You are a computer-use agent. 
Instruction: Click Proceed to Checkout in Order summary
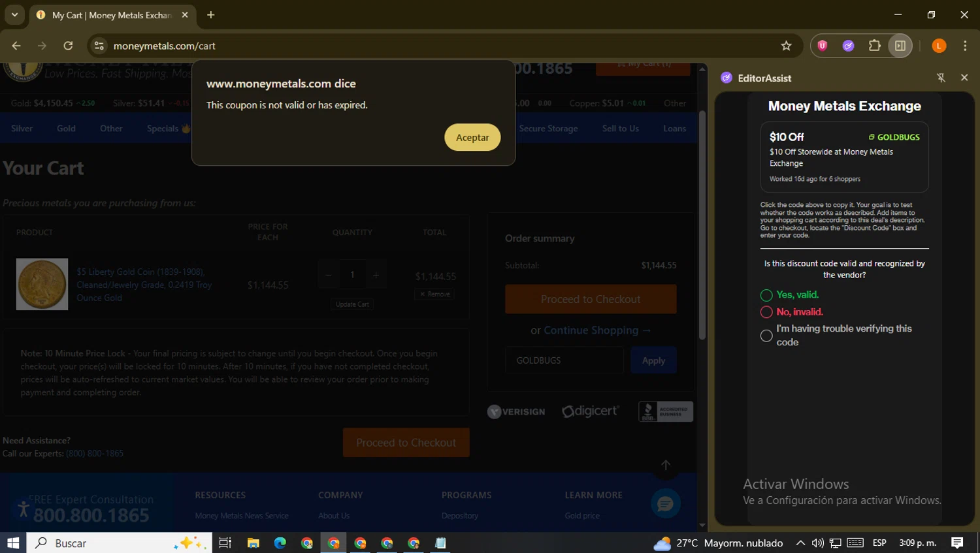pyautogui.click(x=591, y=299)
